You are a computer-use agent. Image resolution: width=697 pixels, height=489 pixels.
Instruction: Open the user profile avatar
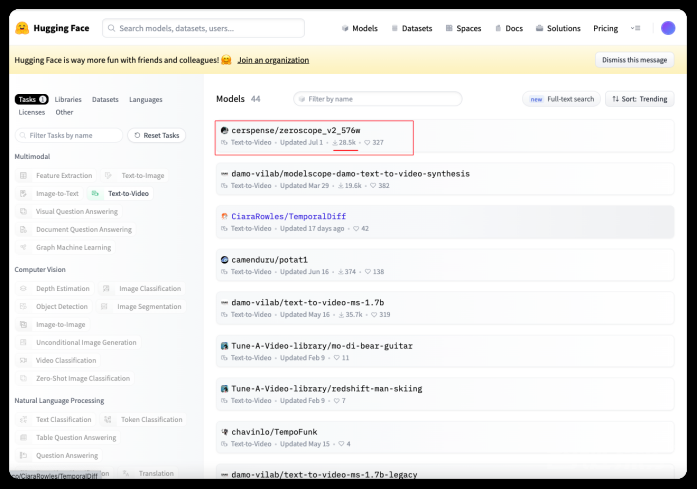668,28
